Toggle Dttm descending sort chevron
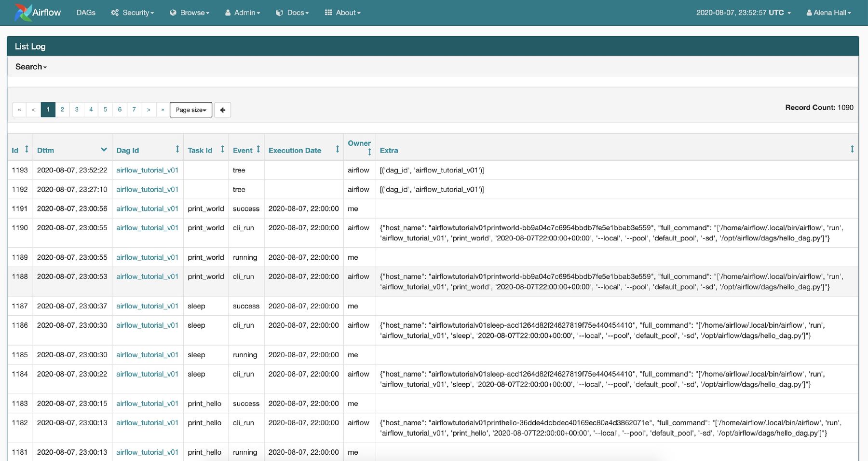 tap(104, 150)
